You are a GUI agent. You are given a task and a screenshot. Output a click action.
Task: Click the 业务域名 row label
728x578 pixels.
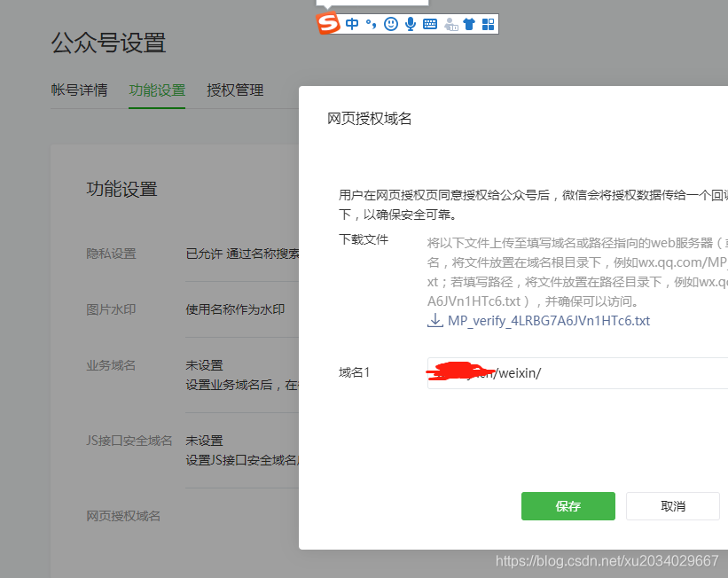pyautogui.click(x=111, y=365)
